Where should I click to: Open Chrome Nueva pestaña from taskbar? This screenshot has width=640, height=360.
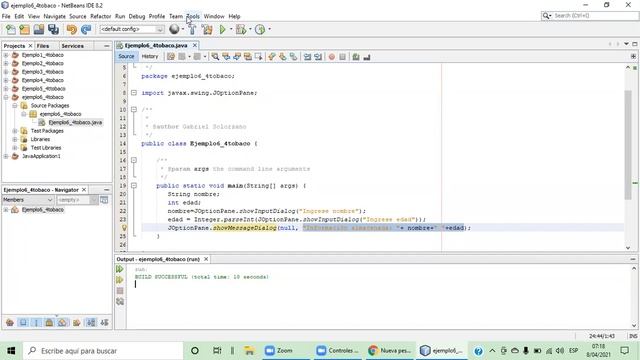pos(389,351)
